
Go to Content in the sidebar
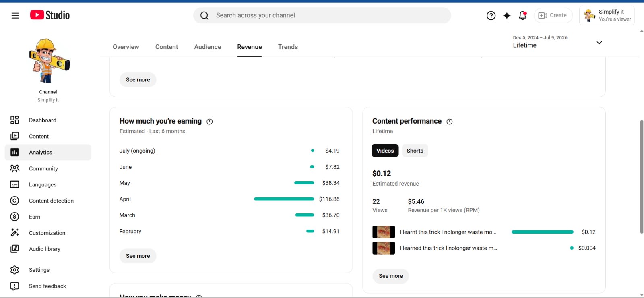coord(48,136)
